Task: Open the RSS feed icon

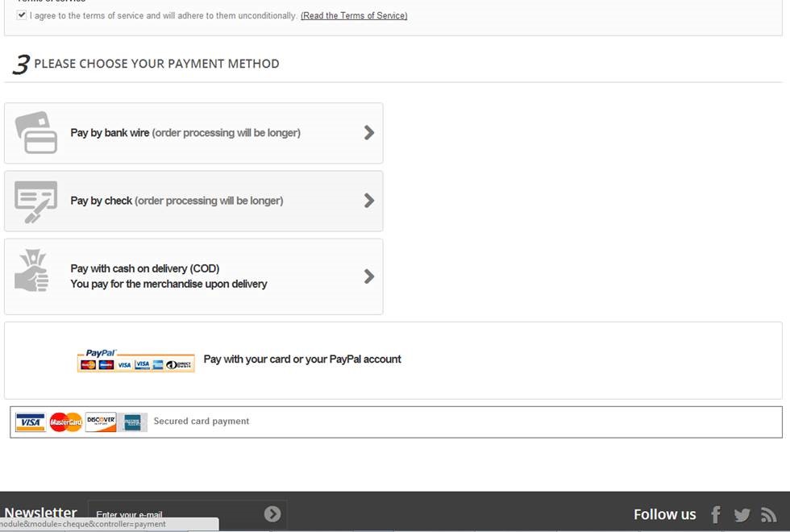Action: click(768, 515)
